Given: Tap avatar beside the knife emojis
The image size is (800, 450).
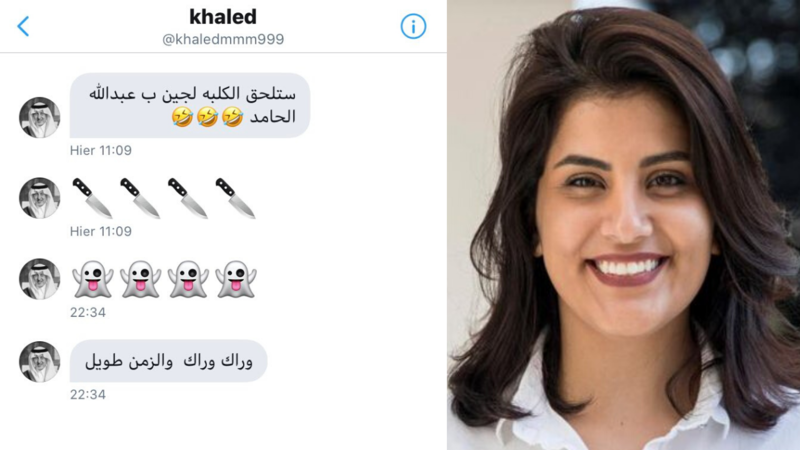Looking at the screenshot, I should pos(40,198).
